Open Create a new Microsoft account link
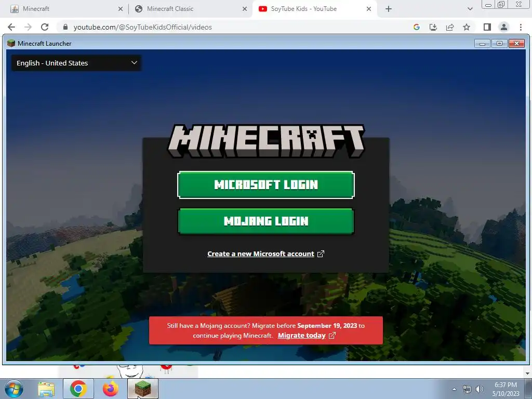The image size is (532, 399). pos(265,254)
